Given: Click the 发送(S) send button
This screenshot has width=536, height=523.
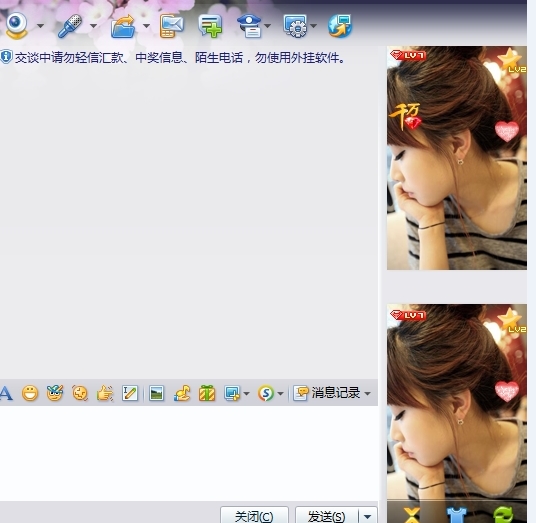Looking at the screenshot, I should click(x=326, y=515).
